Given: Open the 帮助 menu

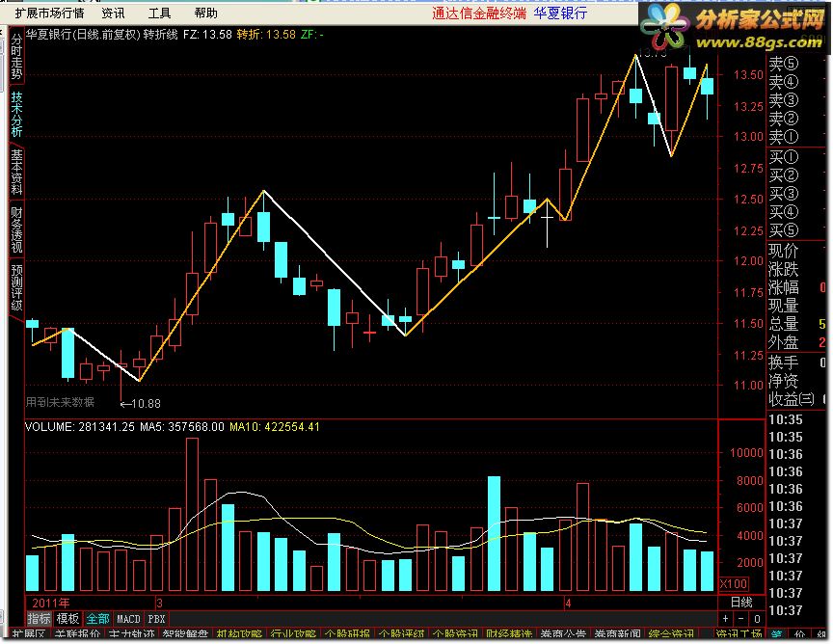Looking at the screenshot, I should pyautogui.click(x=205, y=13).
